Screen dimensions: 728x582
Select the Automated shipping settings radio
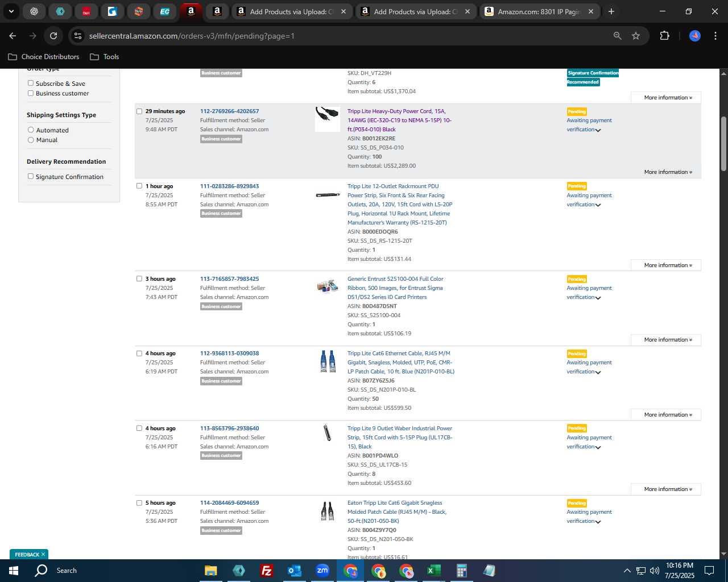[x=31, y=130]
